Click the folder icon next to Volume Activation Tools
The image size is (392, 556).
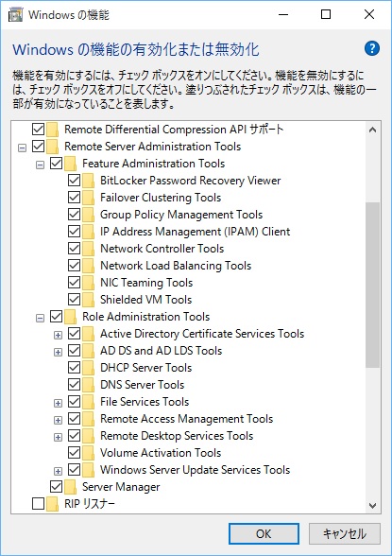[x=89, y=453]
